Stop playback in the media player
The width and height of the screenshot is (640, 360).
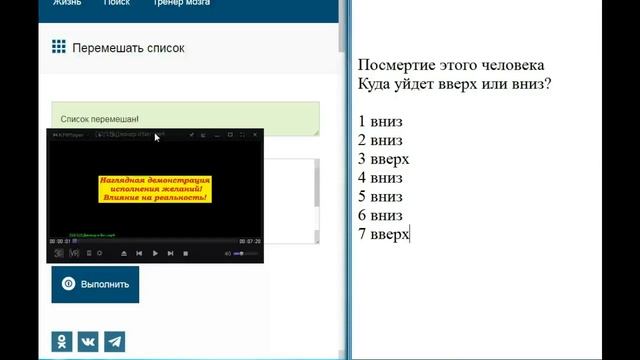pos(186,253)
